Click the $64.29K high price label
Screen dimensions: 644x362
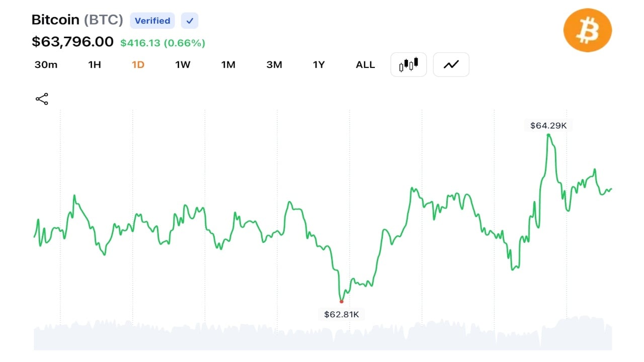tap(548, 125)
